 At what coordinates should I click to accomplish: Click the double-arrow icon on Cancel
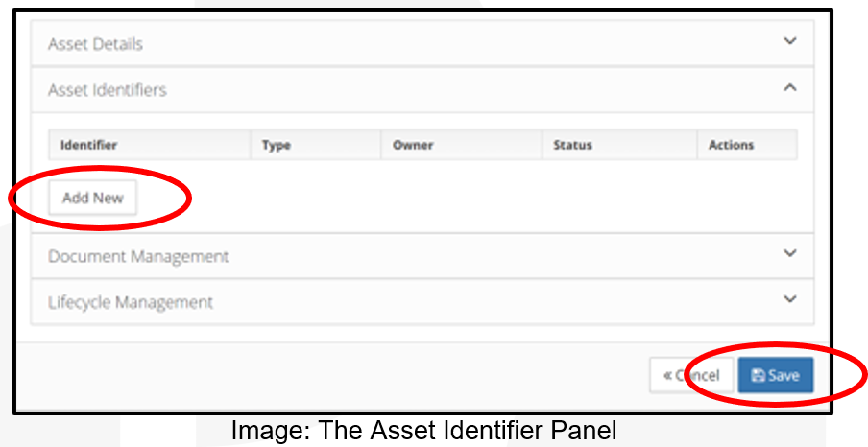pyautogui.click(x=667, y=376)
